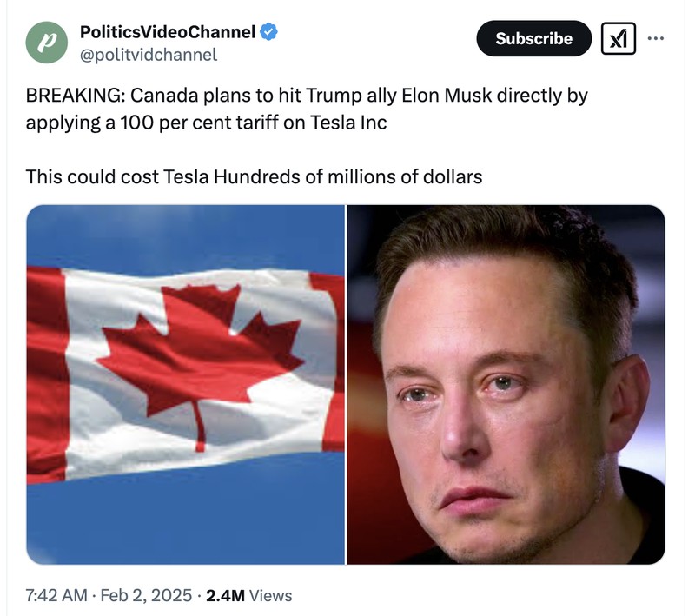
Task: Click the PoliticsVideoChannel profile avatar
Action: [46, 42]
